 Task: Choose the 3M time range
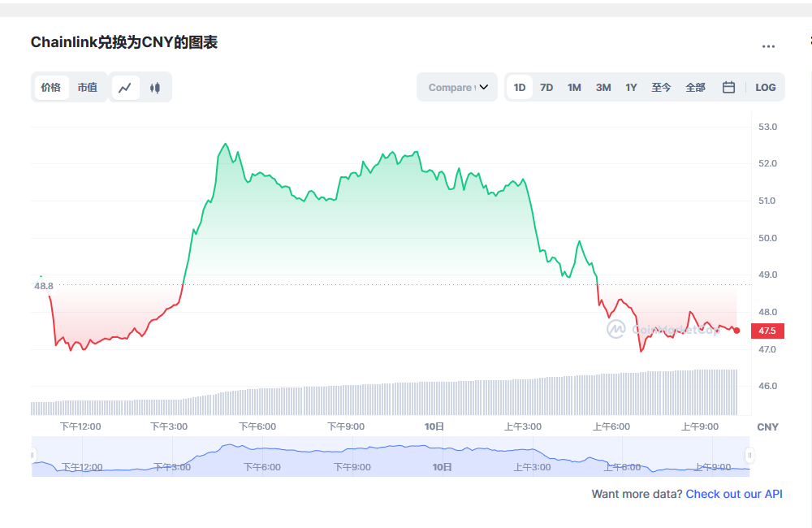click(x=603, y=88)
